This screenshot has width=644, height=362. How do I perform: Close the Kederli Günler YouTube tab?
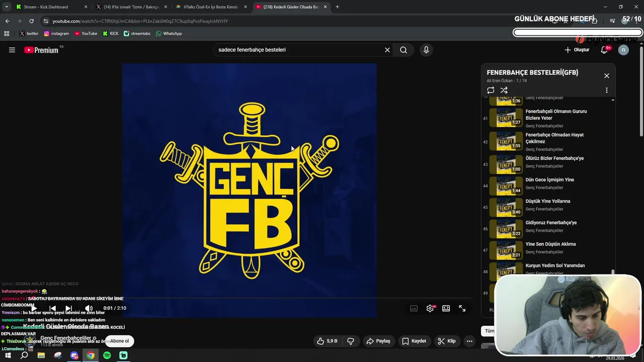coord(326,7)
